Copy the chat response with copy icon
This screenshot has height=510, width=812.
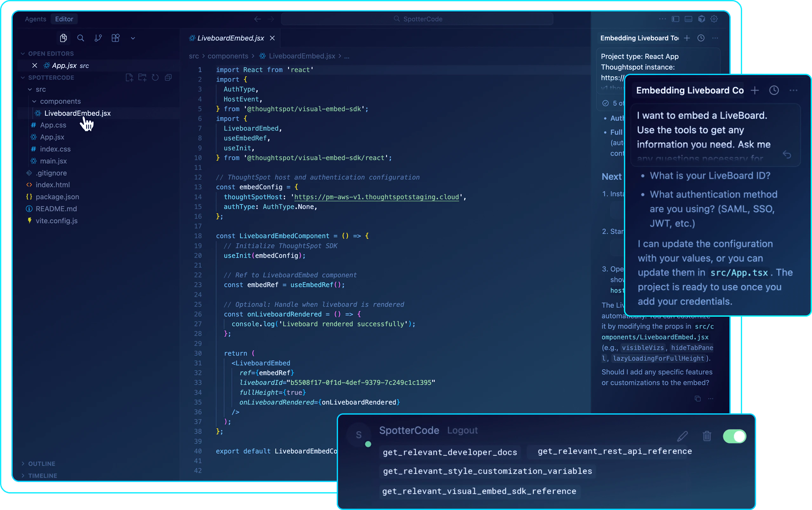[x=697, y=399]
